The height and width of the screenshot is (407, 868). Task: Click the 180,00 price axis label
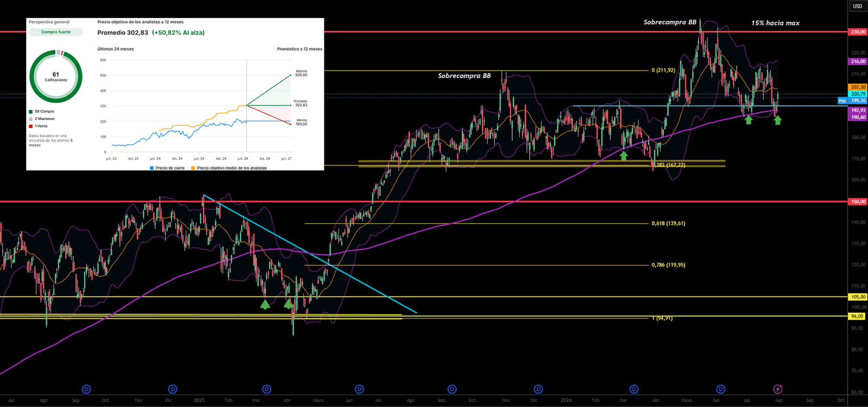(x=858, y=138)
